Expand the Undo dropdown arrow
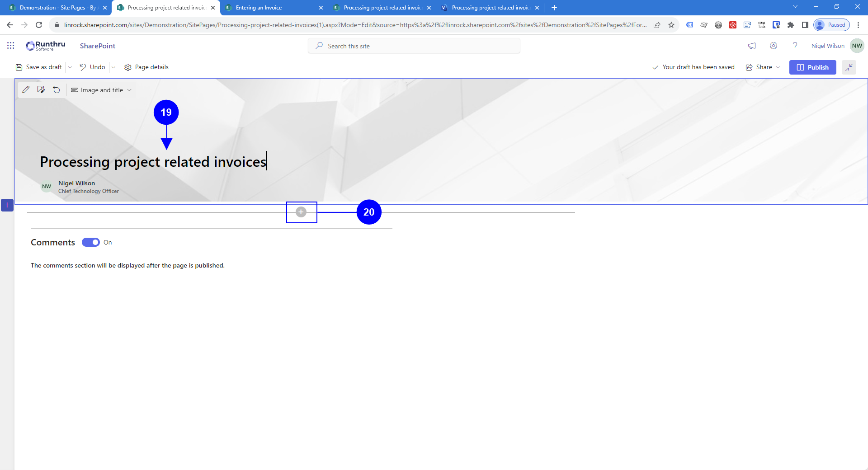This screenshot has height=470, width=868. (113, 67)
